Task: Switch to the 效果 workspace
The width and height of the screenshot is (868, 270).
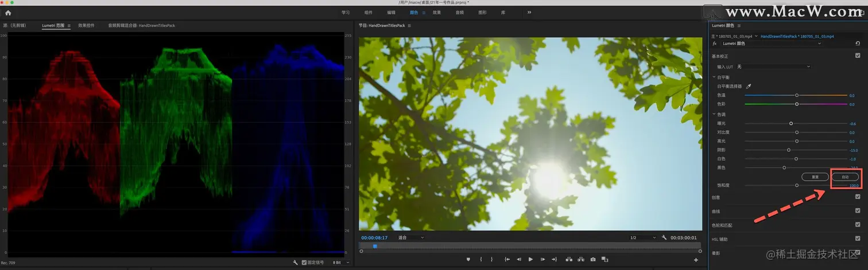Action: coord(437,12)
